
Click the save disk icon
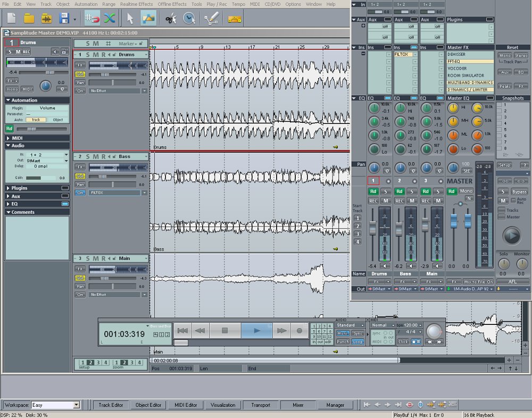64,18
